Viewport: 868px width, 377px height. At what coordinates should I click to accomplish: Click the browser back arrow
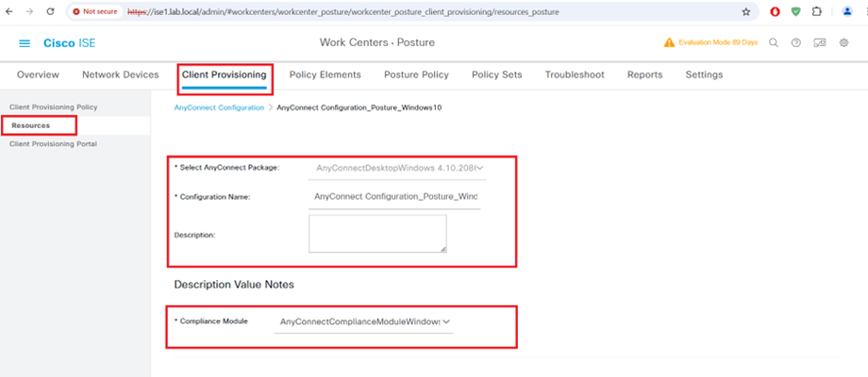pos(9,11)
